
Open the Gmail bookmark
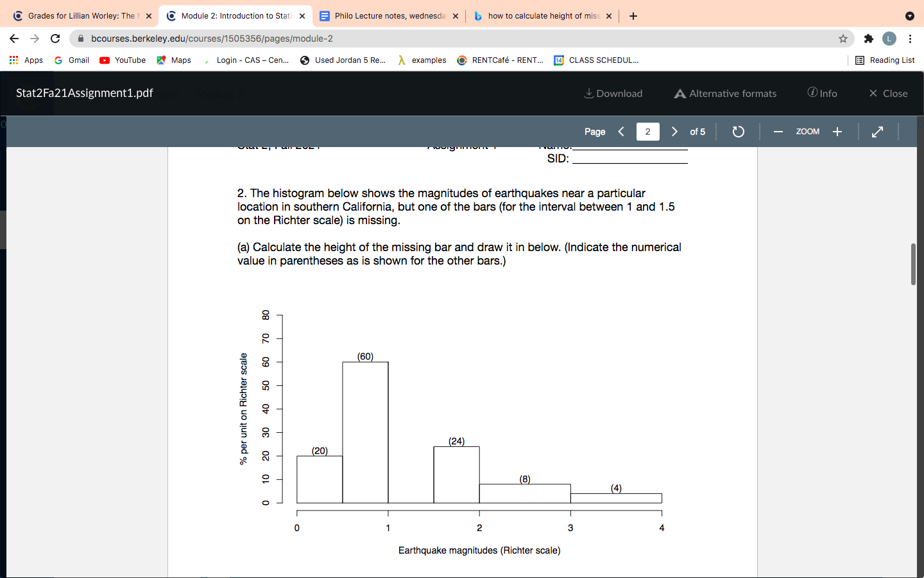pos(71,60)
